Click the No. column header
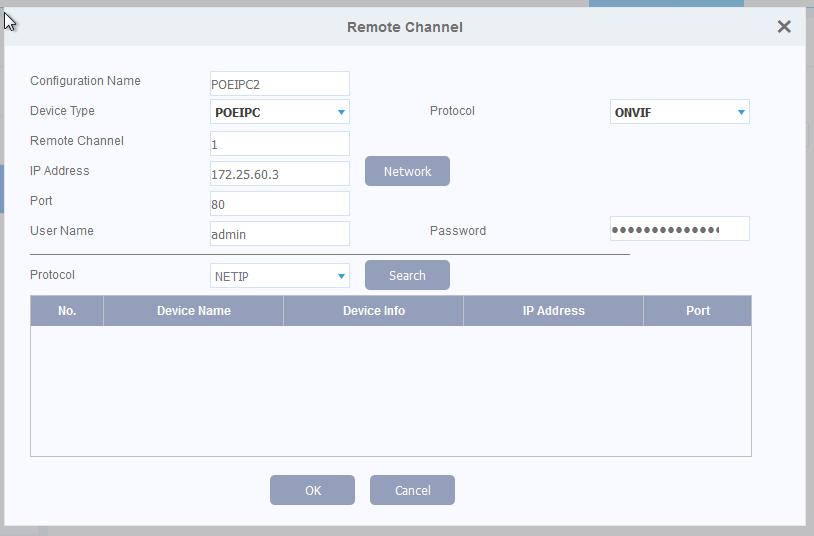814x536 pixels. click(67, 311)
